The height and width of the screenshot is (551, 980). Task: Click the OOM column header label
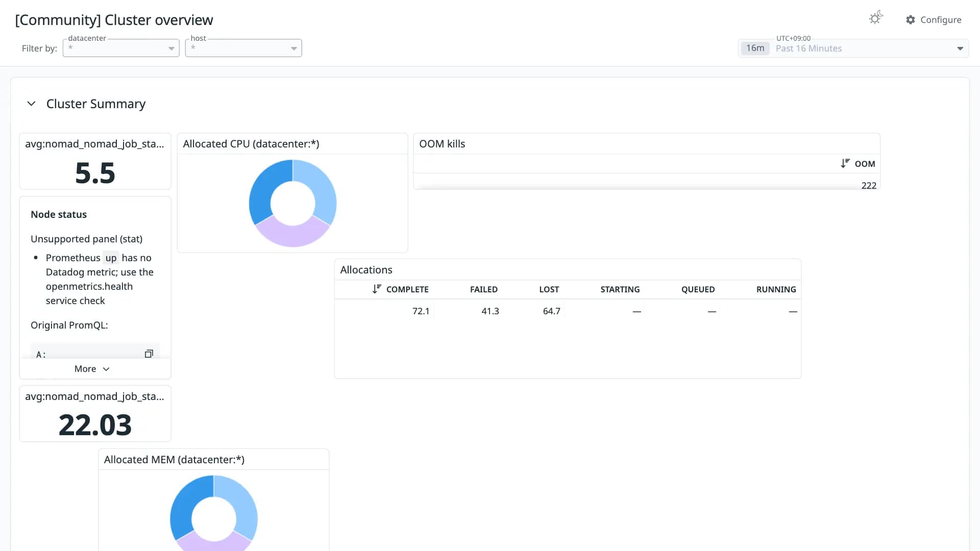865,164
